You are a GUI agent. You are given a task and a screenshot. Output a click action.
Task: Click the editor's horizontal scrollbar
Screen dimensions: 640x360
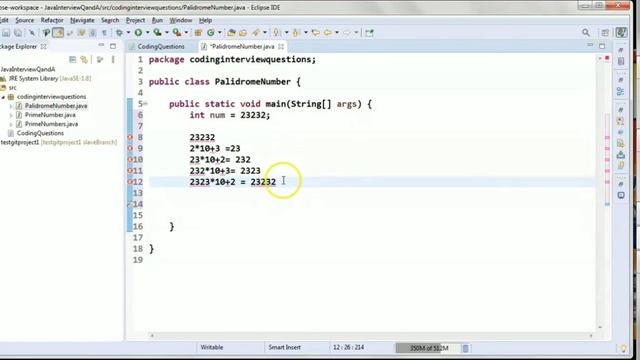pyautogui.click(x=371, y=336)
